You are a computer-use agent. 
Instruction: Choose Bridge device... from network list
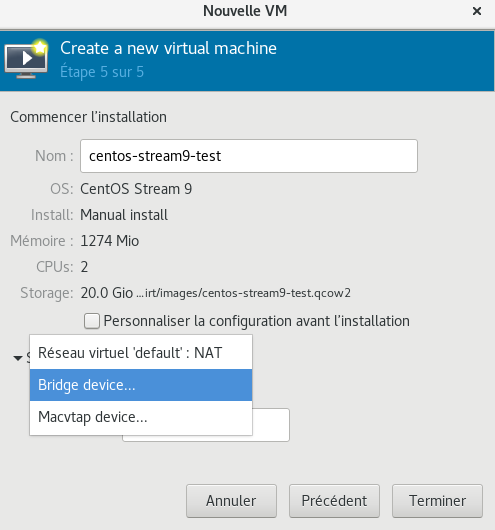click(x=141, y=385)
